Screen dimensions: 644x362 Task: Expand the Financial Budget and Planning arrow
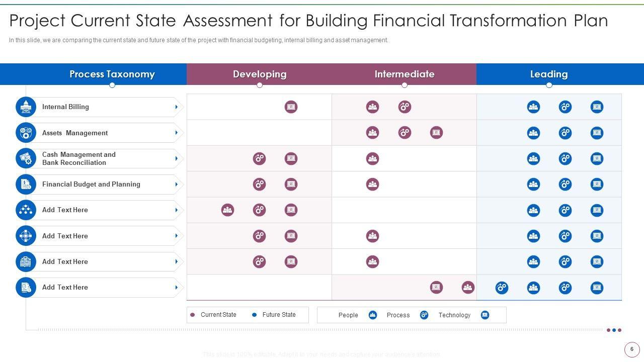(x=176, y=185)
